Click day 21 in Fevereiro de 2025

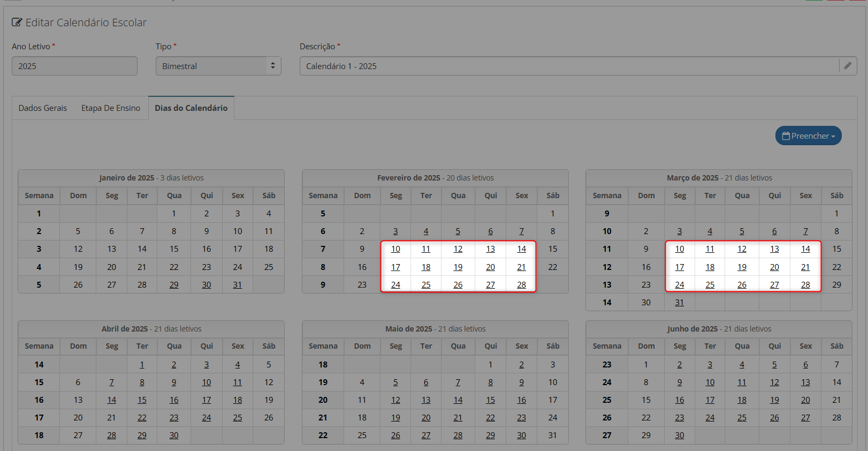521,267
